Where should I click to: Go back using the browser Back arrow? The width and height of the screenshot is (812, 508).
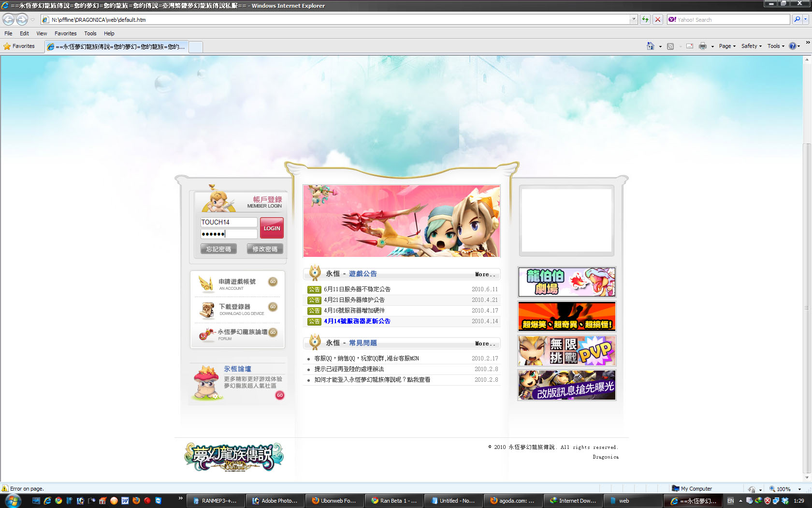coord(8,19)
